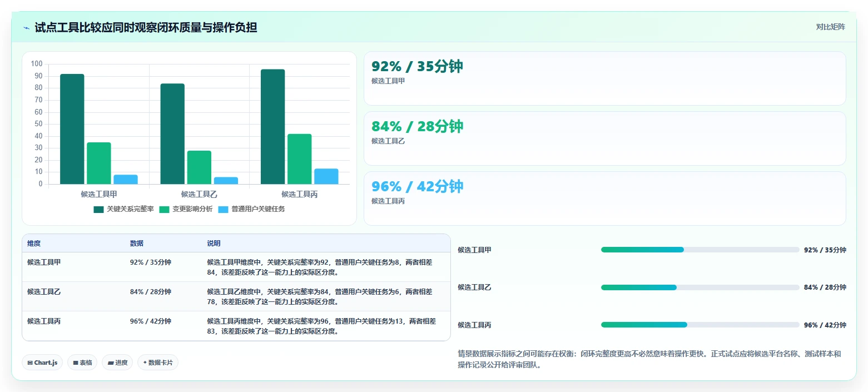
Task: Click the title 试点工具比较应同时观察闭环质量与操作负担
Action: pos(146,27)
